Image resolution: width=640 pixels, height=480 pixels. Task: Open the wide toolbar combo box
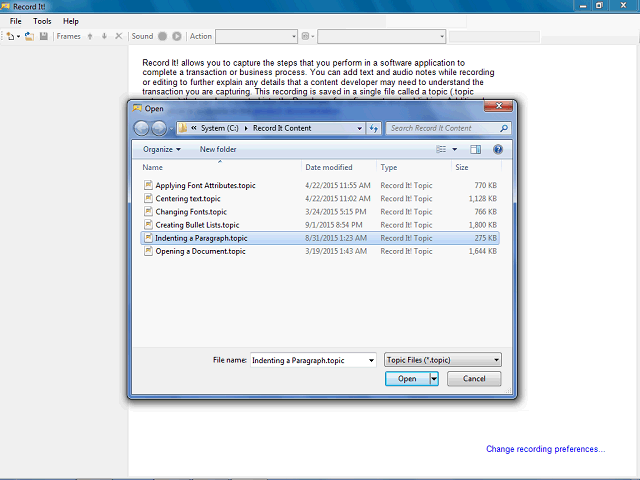[381, 36]
